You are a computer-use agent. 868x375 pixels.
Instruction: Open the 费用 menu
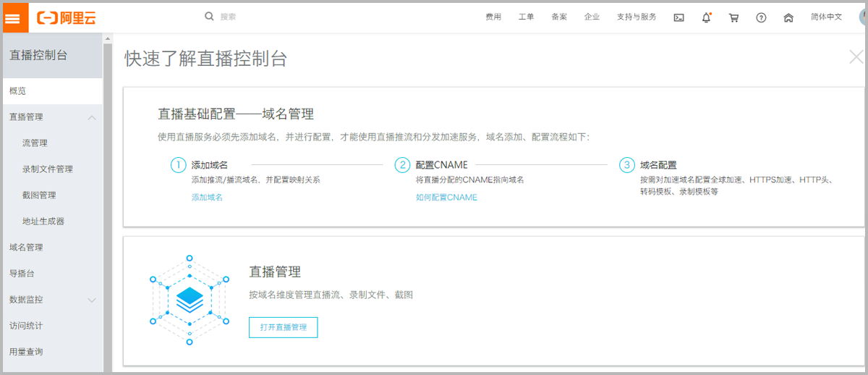coord(493,17)
